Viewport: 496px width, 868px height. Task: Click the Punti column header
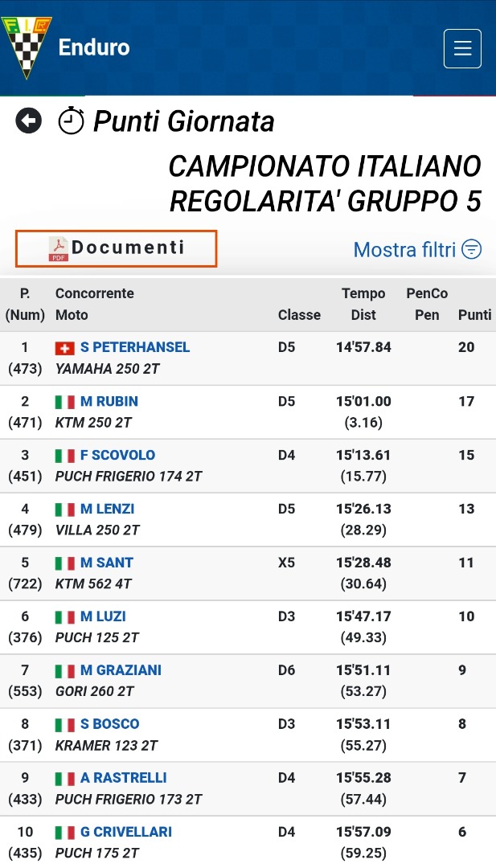[475, 315]
